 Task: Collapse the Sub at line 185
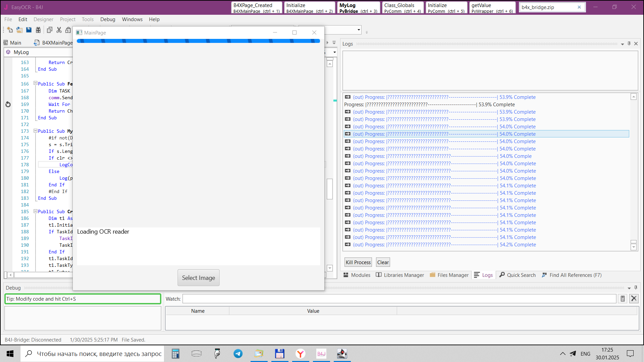35,211
